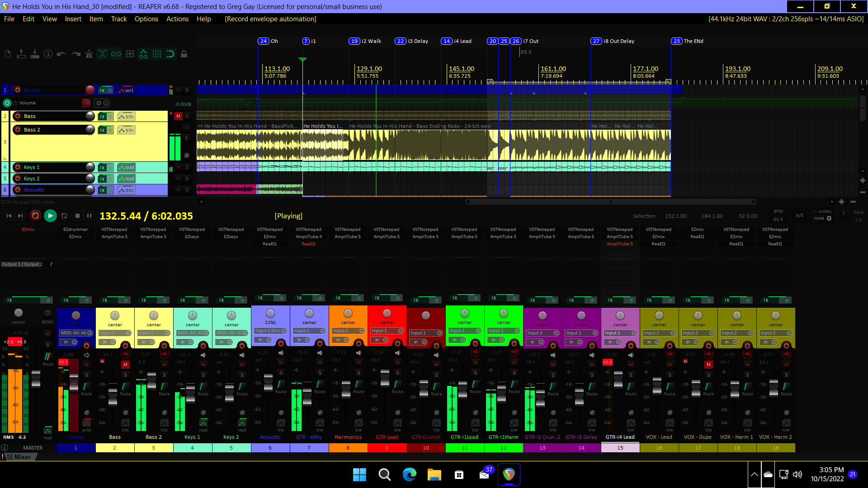
Task: Click the master track volume fader
Action: [36, 379]
